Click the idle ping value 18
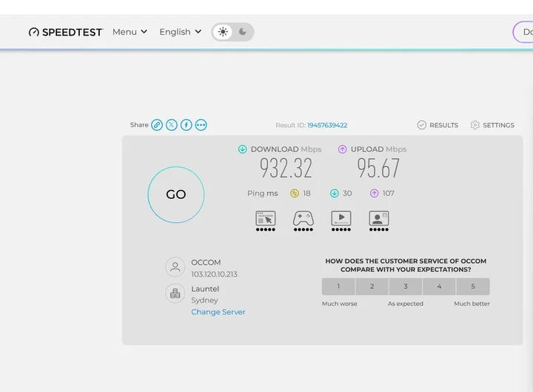Image resolution: width=533 pixels, height=392 pixels. (x=306, y=193)
